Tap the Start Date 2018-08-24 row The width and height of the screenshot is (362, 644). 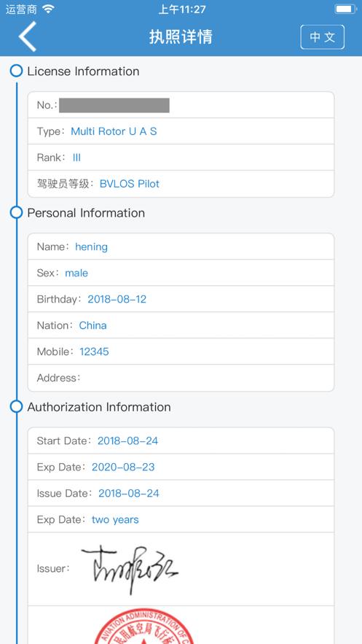[x=181, y=441]
